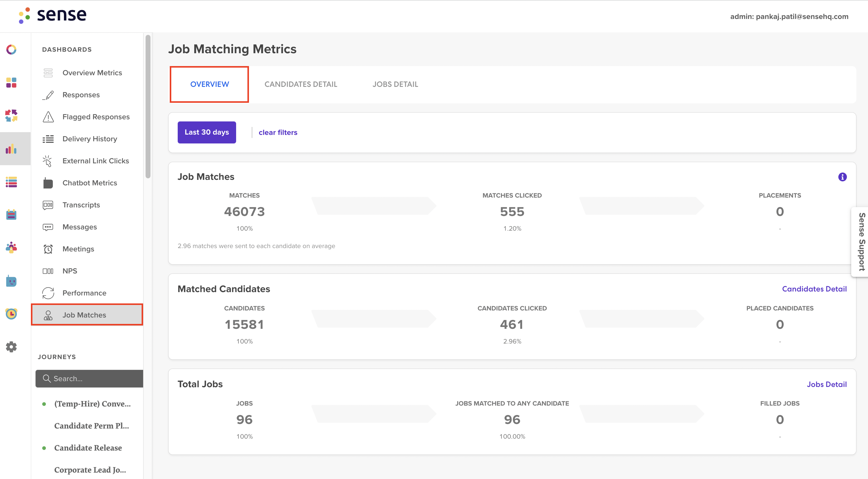Click the Transcripts icon
This screenshot has height=479, width=868.
coord(48,205)
